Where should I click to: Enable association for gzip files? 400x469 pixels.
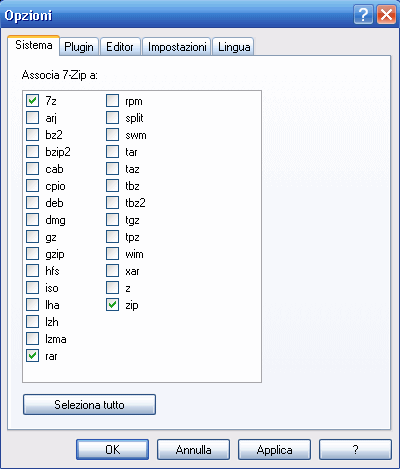pyautogui.click(x=32, y=254)
